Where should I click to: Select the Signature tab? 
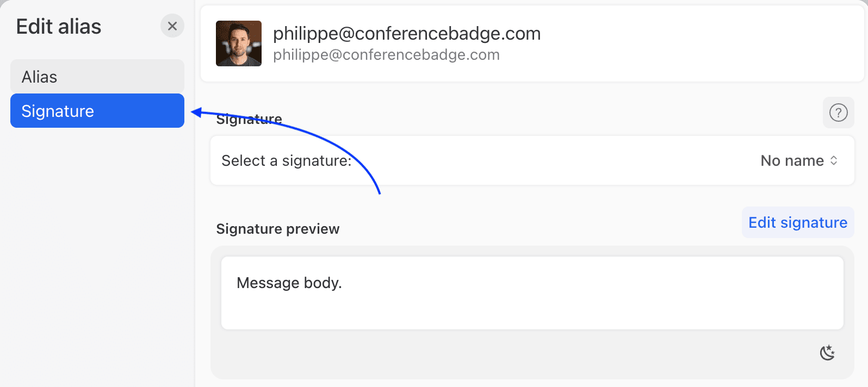coord(97,111)
